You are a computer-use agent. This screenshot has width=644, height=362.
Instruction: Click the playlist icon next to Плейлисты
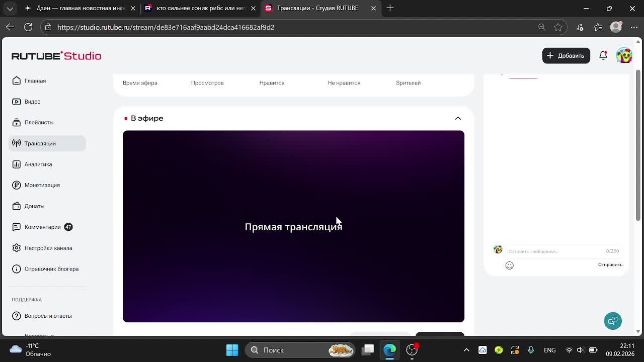17,122
